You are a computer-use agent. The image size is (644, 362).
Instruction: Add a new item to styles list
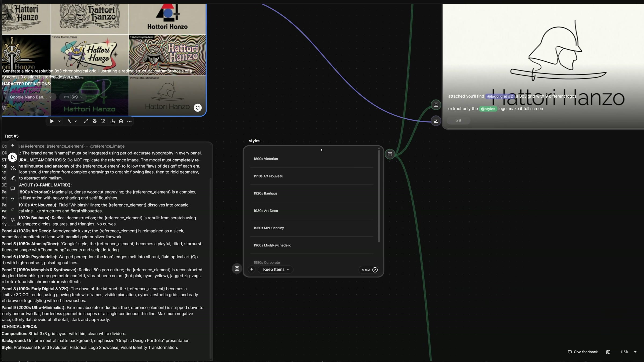click(251, 269)
